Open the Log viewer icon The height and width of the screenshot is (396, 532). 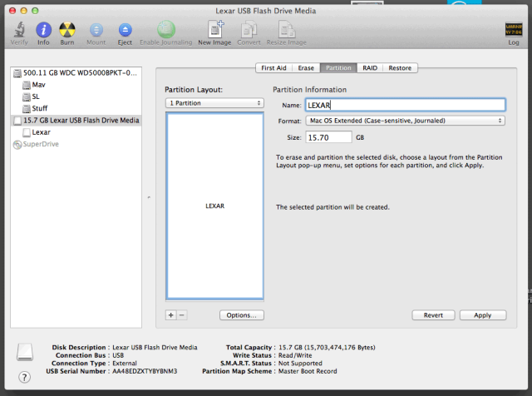coord(514,29)
